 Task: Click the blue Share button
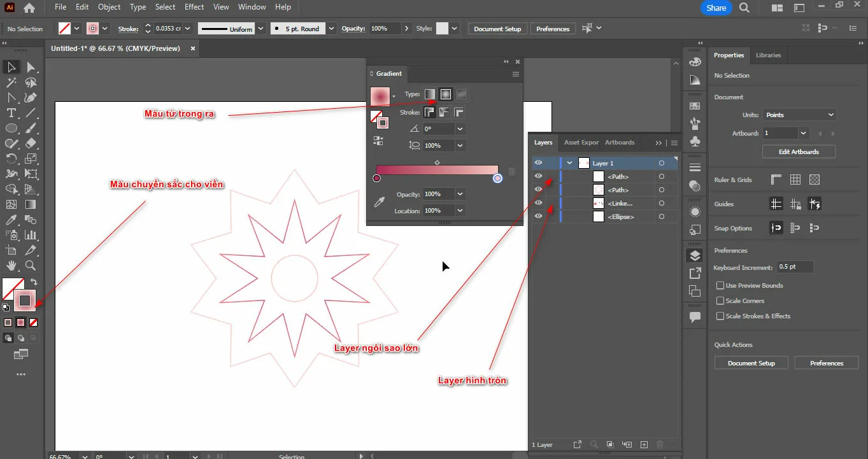(x=716, y=8)
